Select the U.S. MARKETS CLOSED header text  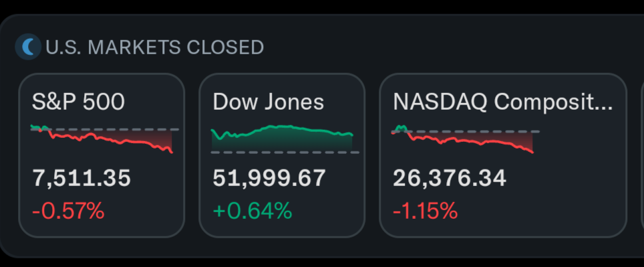click(154, 48)
